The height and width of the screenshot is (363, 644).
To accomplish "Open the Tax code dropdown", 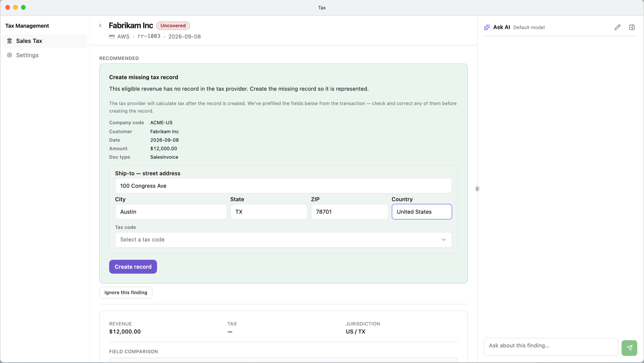I will 283,240.
